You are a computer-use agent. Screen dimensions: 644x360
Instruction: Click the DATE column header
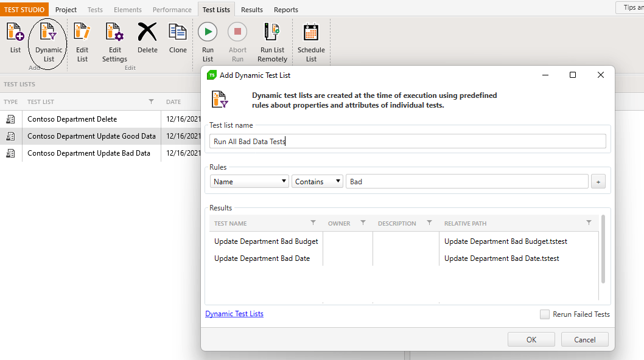coord(173,102)
